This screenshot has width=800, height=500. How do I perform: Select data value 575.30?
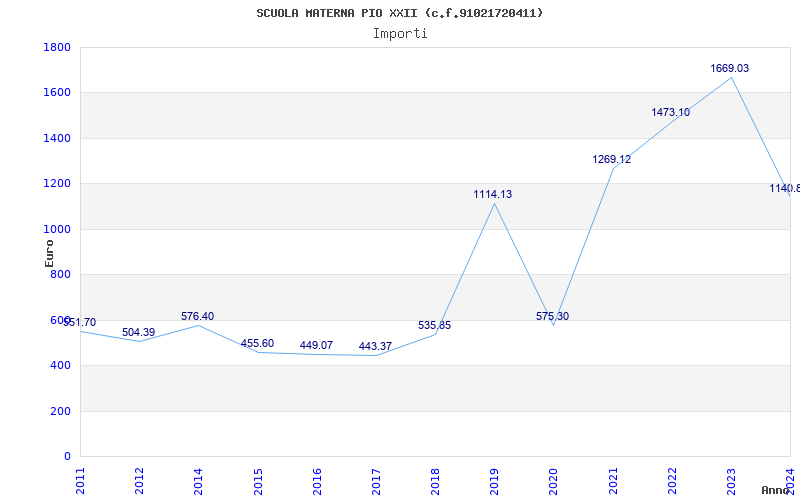pos(553,316)
